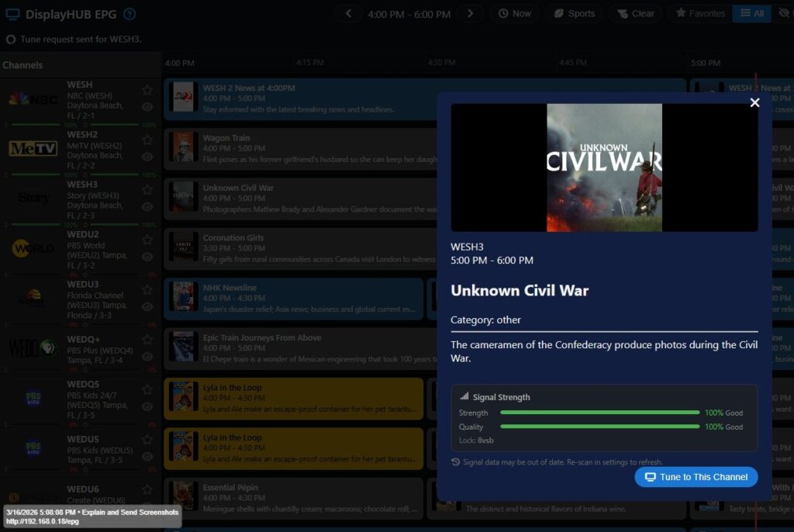Go to the previous time range
Viewport: 794px width, 532px height.
tap(349, 14)
